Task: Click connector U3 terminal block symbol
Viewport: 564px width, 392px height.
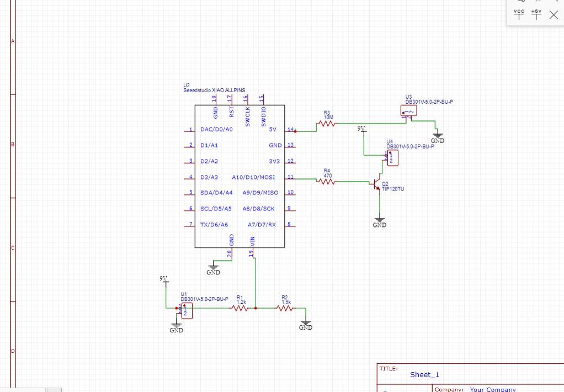Action: click(408, 111)
